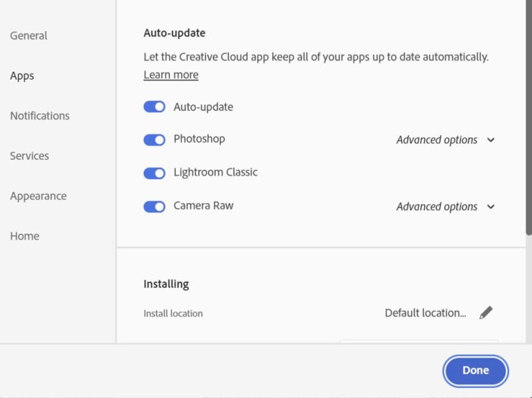The image size is (532, 398).
Task: Expand Advanced options for Photoshop
Action: point(445,140)
